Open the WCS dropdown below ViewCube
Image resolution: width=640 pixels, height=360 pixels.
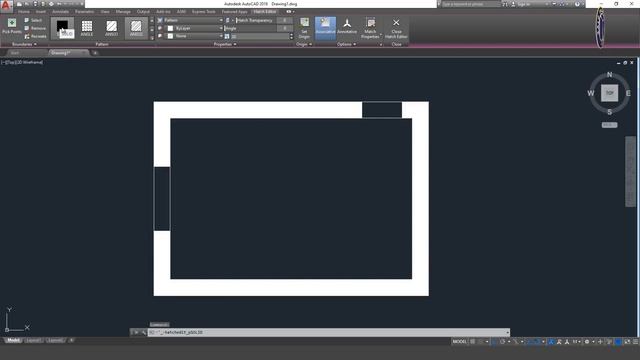pos(609,125)
